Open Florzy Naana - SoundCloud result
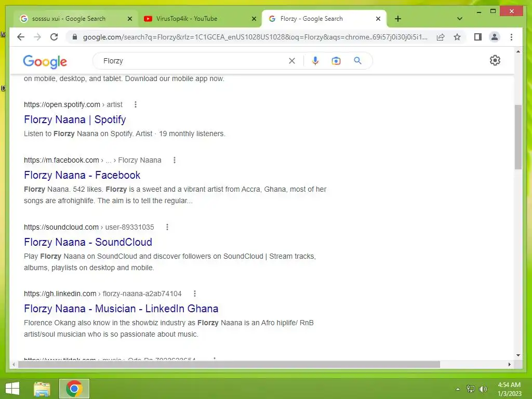 pos(88,242)
